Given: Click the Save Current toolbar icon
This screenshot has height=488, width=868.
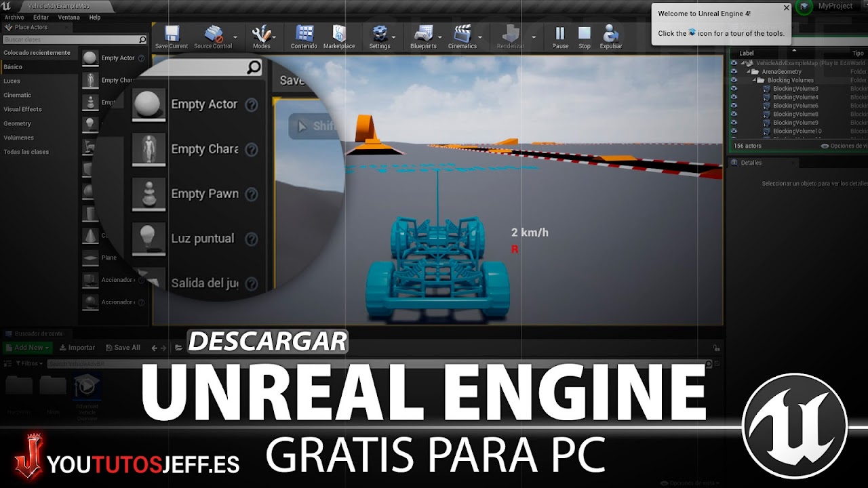Looking at the screenshot, I should [172, 34].
